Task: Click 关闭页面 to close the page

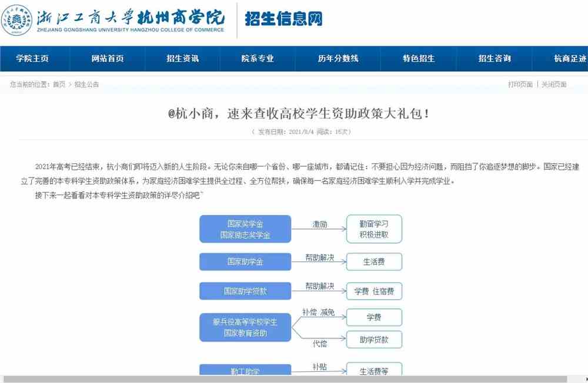Action: coord(554,85)
